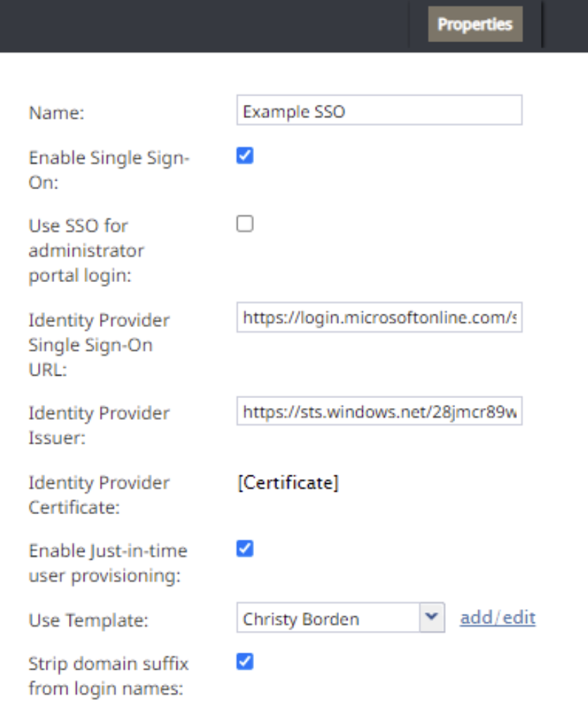The width and height of the screenshot is (588, 716).
Task: Click the Name: label text
Action: point(56,113)
